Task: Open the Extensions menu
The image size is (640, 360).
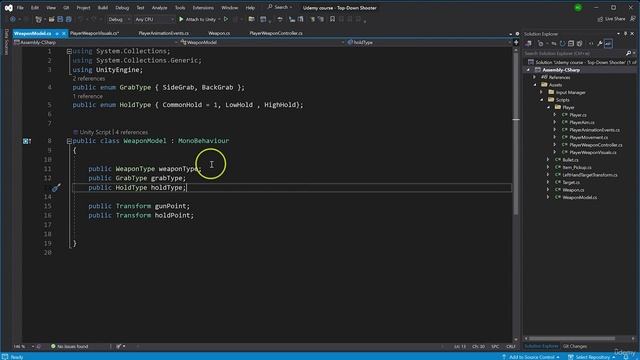Action: click(203, 8)
